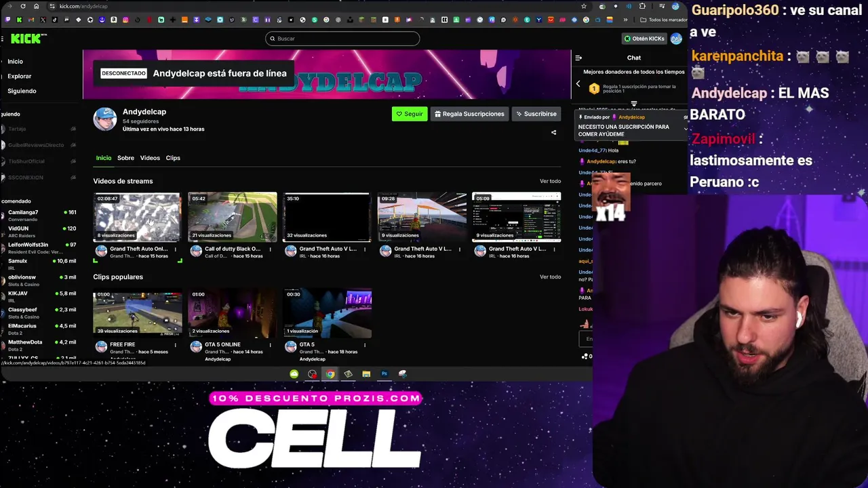This screenshot has width=868, height=488.
Task: Open recommended channel LeifonWolfst3in
Action: pyautogui.click(x=39, y=248)
